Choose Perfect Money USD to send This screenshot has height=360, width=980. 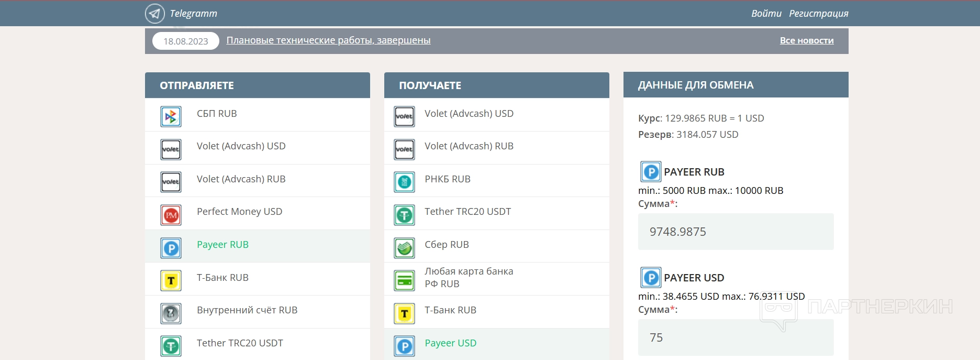(x=258, y=213)
